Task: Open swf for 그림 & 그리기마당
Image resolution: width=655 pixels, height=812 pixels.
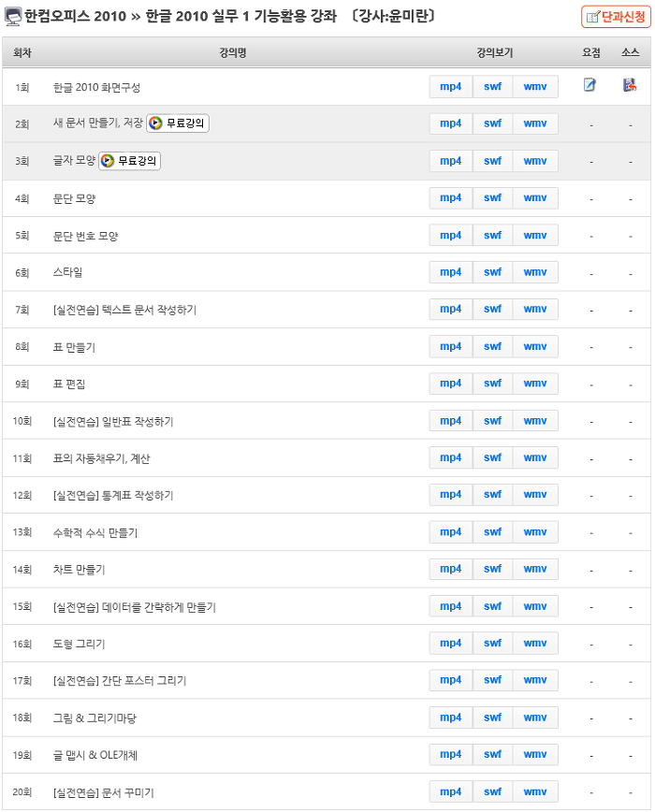Action: point(492,718)
